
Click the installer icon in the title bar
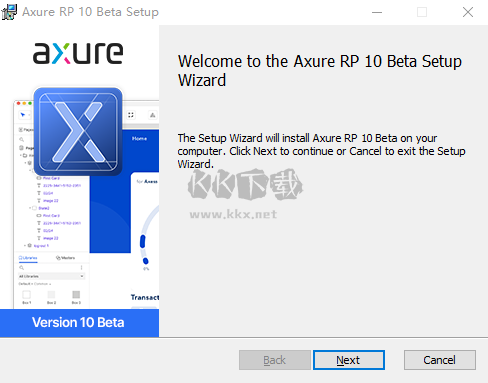click(9, 12)
